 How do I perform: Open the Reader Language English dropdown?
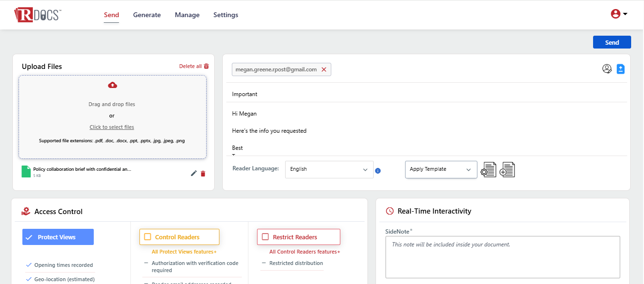(329, 169)
